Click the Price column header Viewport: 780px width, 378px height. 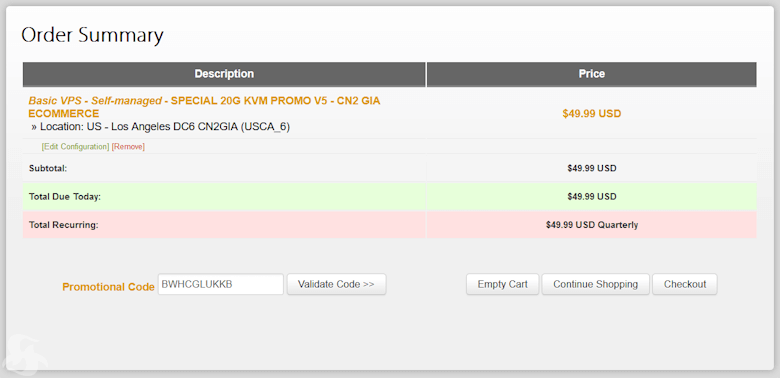pos(591,74)
